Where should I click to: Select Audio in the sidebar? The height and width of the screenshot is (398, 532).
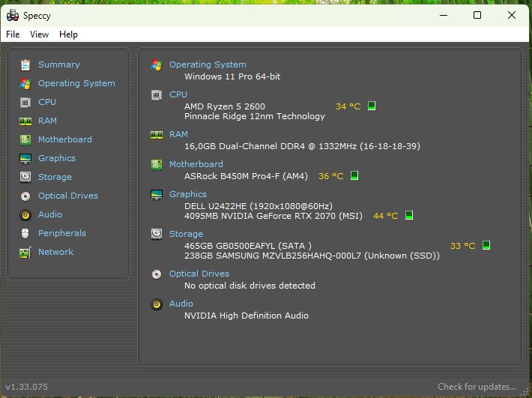point(50,214)
